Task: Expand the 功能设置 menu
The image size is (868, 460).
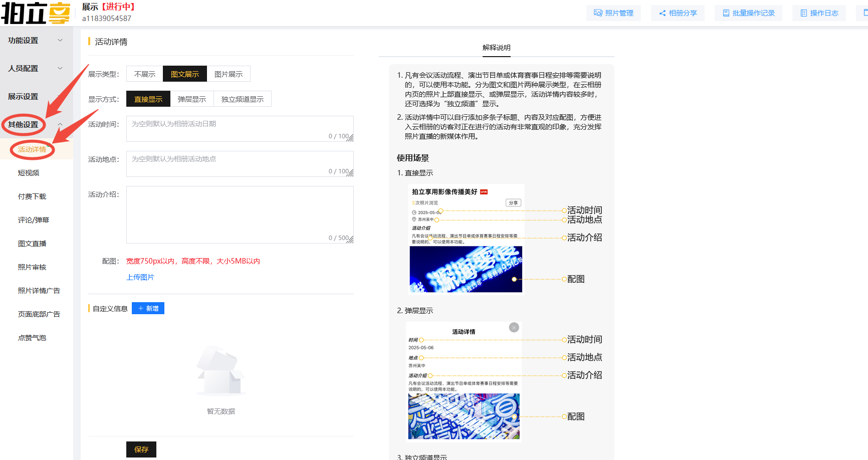Action: coord(35,41)
